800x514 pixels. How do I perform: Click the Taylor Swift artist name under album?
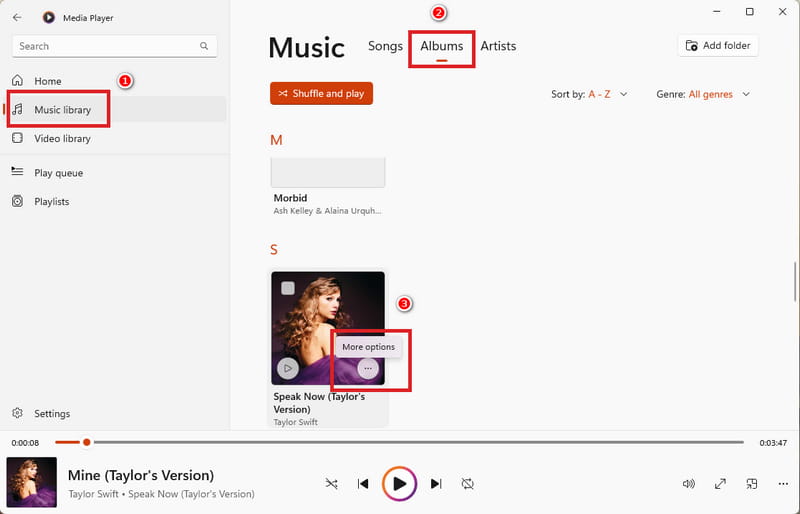click(x=295, y=422)
